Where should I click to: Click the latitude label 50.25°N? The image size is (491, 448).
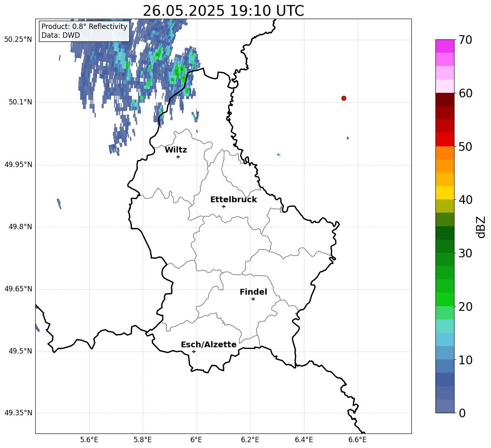[18, 40]
